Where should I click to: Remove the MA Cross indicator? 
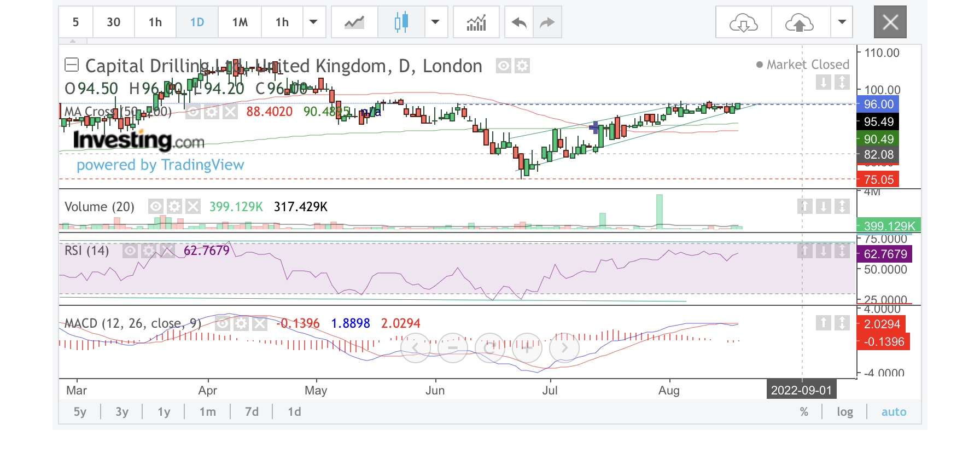(230, 112)
